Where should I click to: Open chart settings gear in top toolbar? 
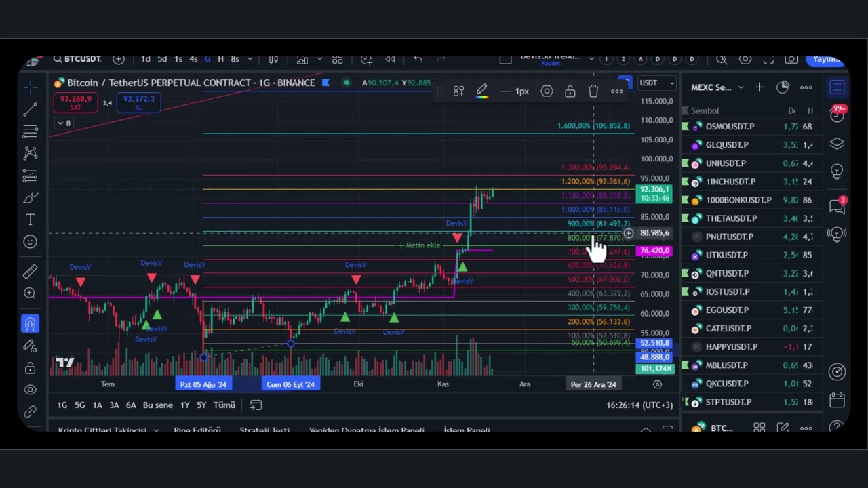[x=745, y=59]
